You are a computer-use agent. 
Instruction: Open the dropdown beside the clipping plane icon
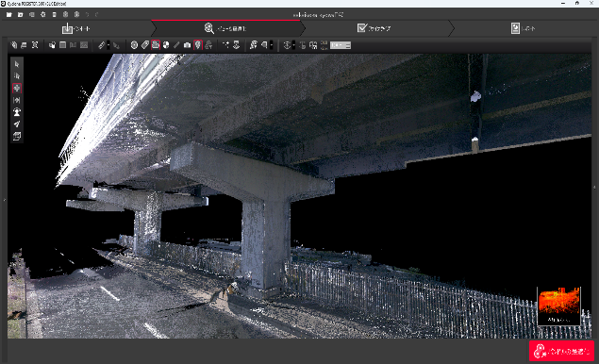pyautogui.click(x=272, y=45)
